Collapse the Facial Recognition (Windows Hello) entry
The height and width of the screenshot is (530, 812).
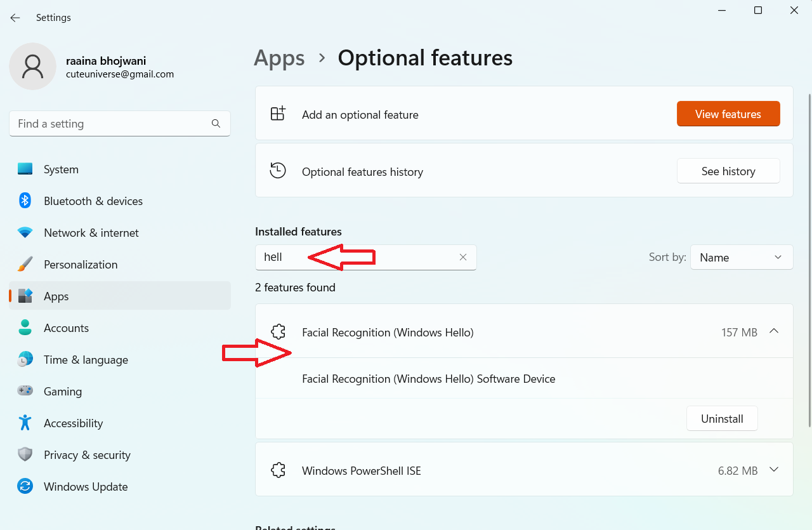[774, 331]
